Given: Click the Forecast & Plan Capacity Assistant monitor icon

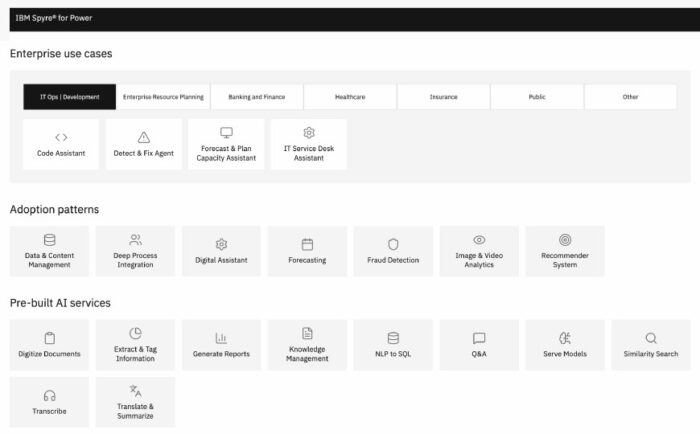Looking at the screenshot, I should click(226, 133).
